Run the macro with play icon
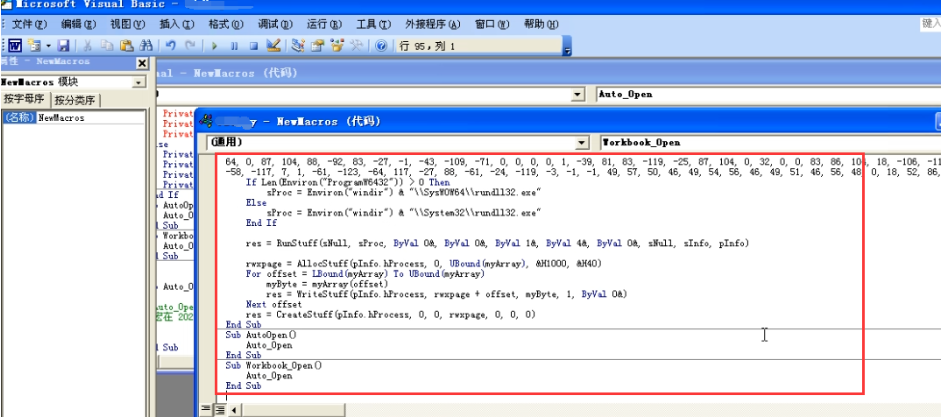The width and height of the screenshot is (941, 419). click(x=214, y=46)
